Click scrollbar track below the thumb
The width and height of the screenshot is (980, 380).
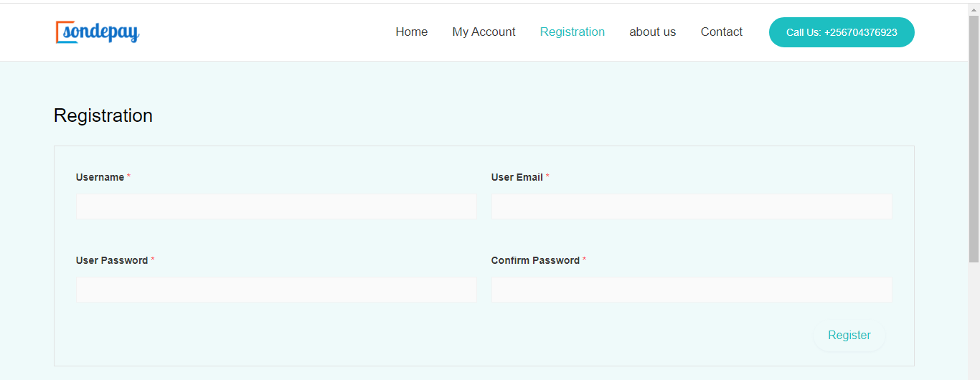[974, 323]
